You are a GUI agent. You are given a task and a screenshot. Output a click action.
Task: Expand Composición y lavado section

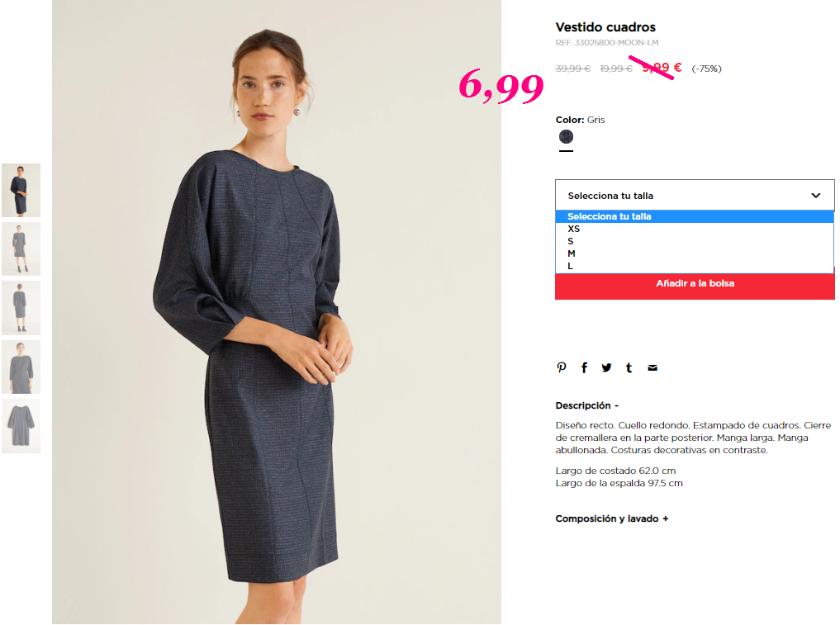[611, 518]
